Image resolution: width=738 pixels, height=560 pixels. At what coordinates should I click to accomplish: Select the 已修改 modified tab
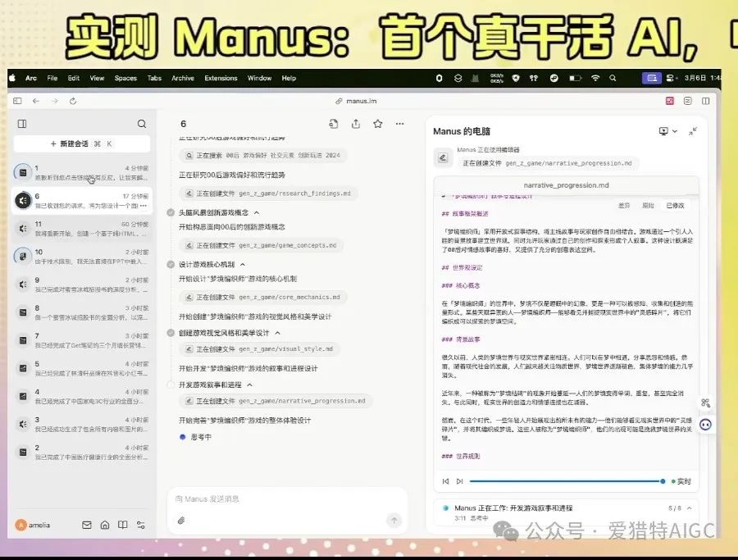pos(676,206)
